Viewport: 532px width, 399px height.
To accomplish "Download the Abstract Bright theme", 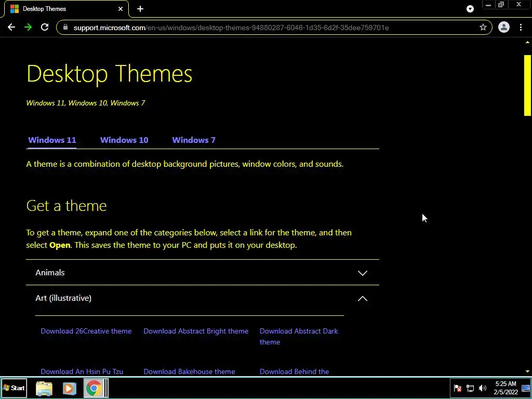I will (196, 331).
